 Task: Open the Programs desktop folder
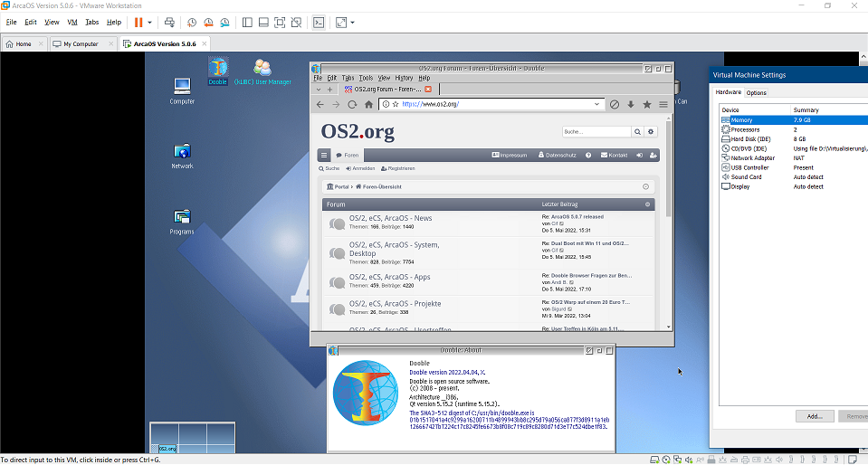pos(182,222)
